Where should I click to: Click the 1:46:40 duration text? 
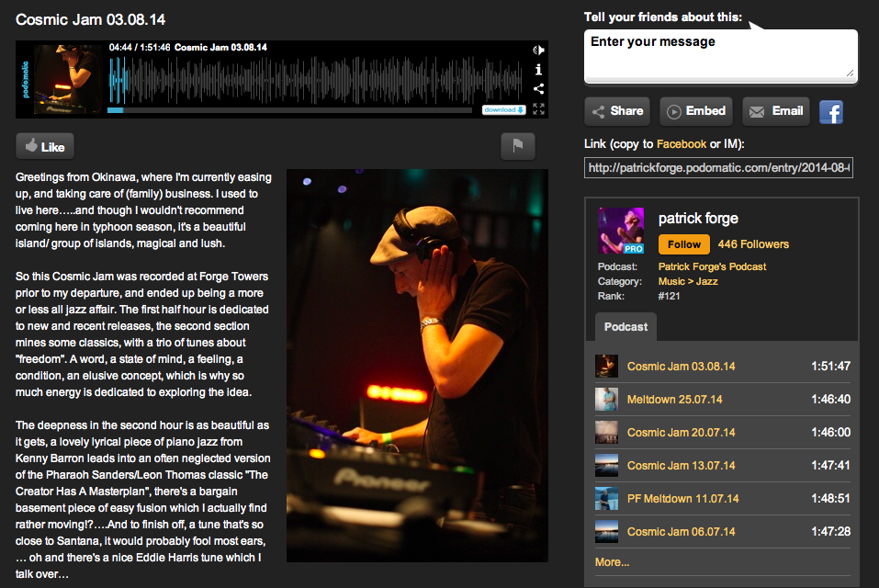831,399
